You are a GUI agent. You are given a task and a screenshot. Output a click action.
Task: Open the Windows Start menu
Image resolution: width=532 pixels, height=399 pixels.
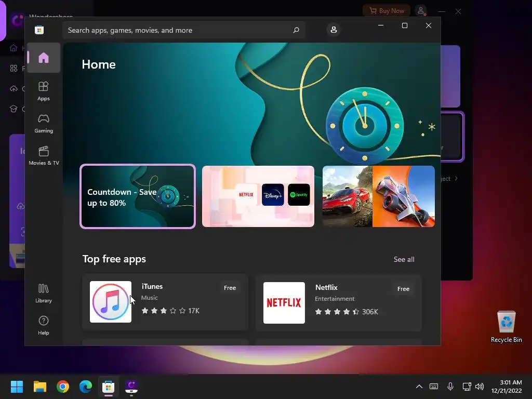pos(17,387)
